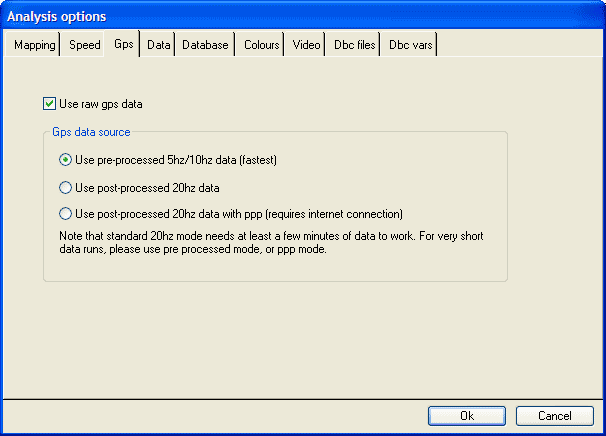Untick the Use raw gps data checkbox
This screenshot has height=436, width=606.
(x=50, y=103)
